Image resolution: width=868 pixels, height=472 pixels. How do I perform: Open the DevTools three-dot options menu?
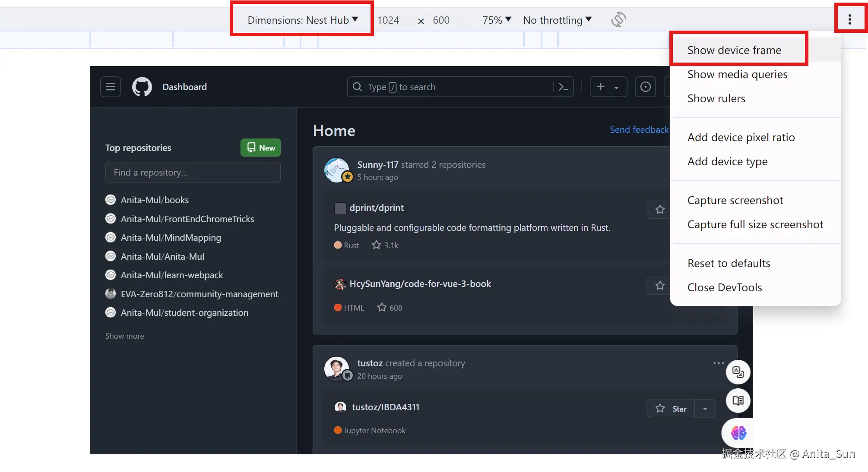[849, 19]
